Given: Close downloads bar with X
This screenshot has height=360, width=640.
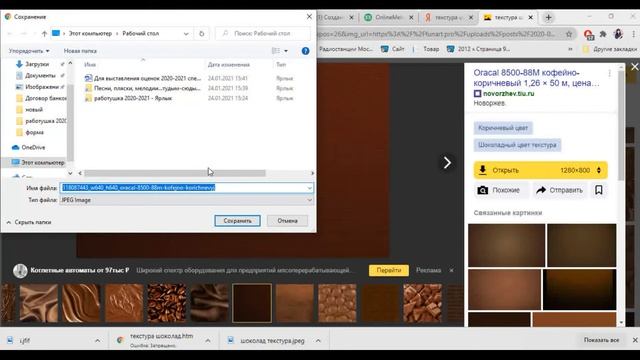Looking at the screenshot, I should tap(635, 340).
